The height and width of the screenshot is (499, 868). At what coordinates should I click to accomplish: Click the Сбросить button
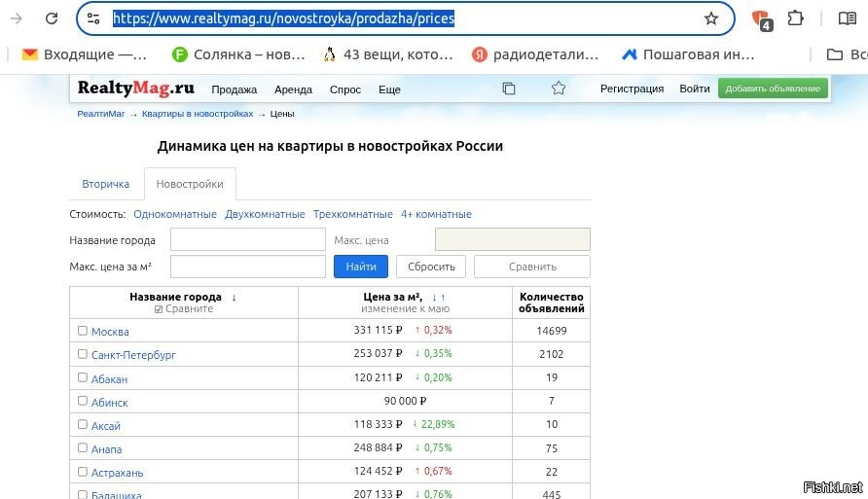431,267
